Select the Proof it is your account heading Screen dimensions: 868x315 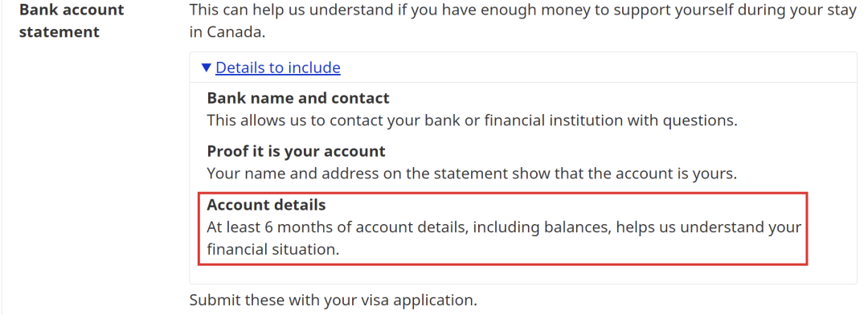pyautogui.click(x=296, y=151)
